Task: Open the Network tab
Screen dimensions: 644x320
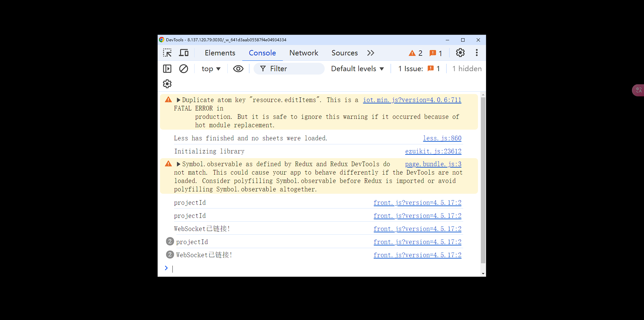Action: [x=304, y=53]
